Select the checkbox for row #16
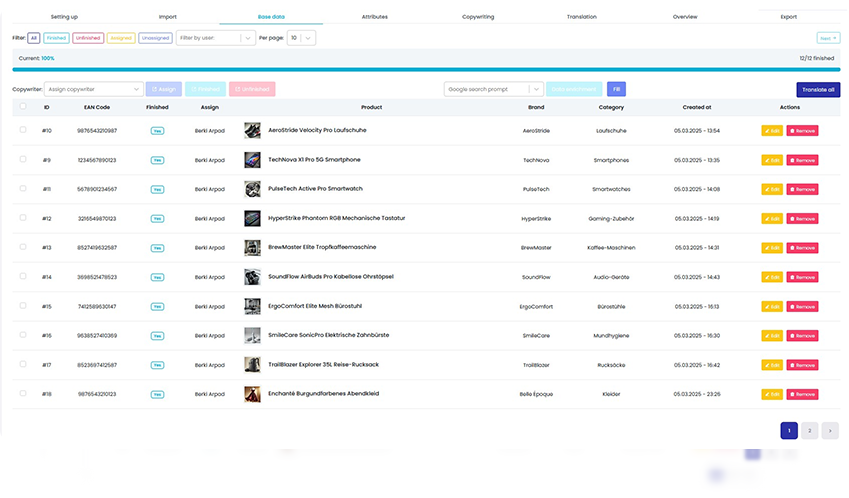This screenshot has height=498, width=849. click(23, 335)
